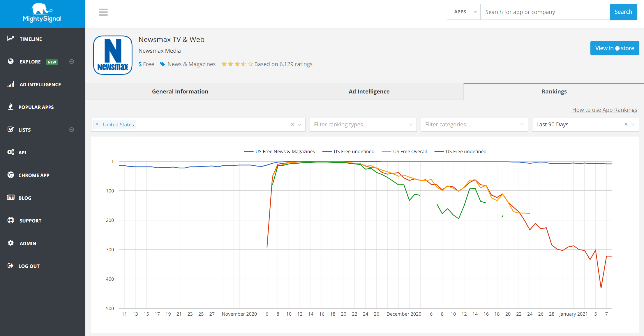Click the Explore globe icon
This screenshot has width=644, height=336.
[11, 61]
